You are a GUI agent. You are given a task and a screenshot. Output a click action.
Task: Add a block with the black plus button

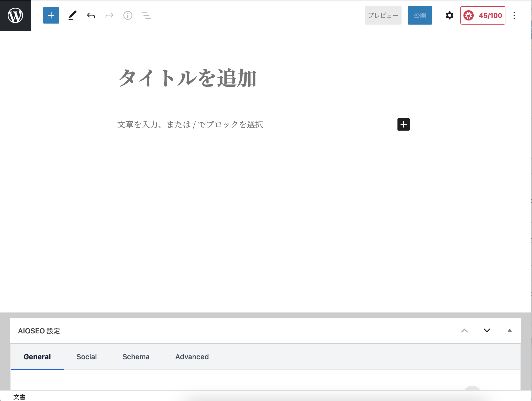(x=404, y=124)
